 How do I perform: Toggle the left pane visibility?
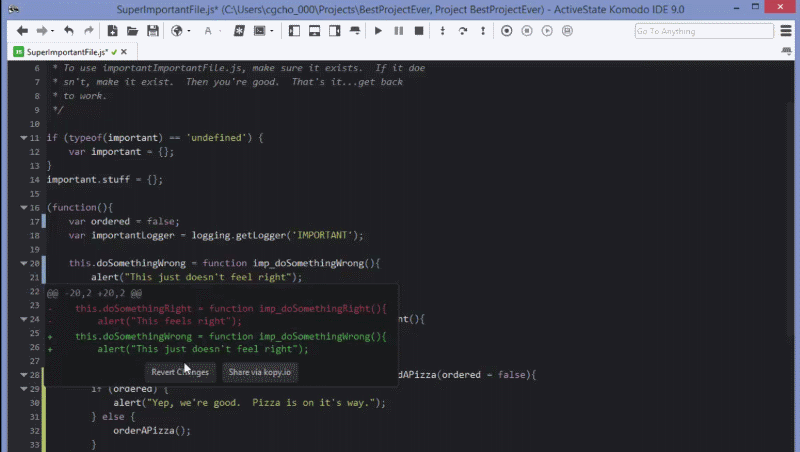(x=294, y=31)
